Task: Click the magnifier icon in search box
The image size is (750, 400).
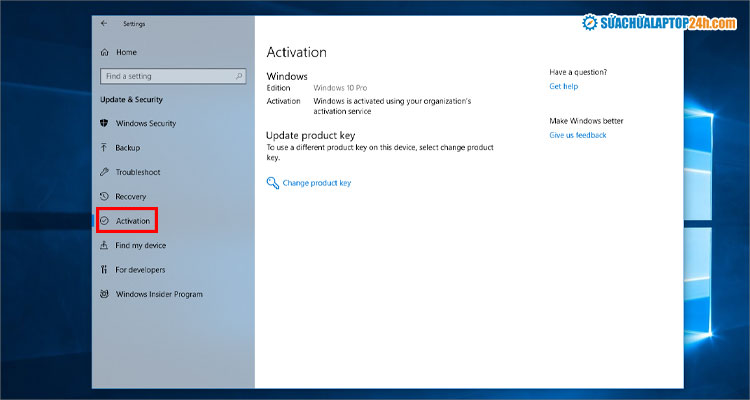Action: tap(238, 76)
